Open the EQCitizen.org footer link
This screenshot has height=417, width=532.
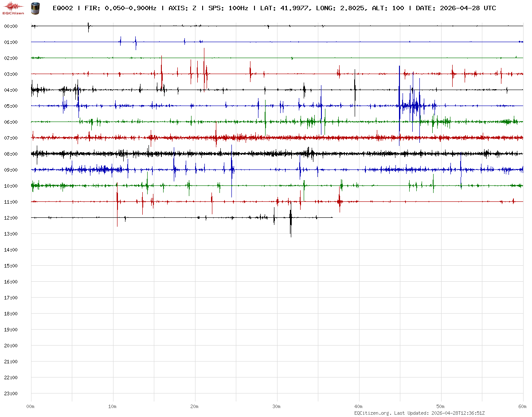tap(372, 413)
